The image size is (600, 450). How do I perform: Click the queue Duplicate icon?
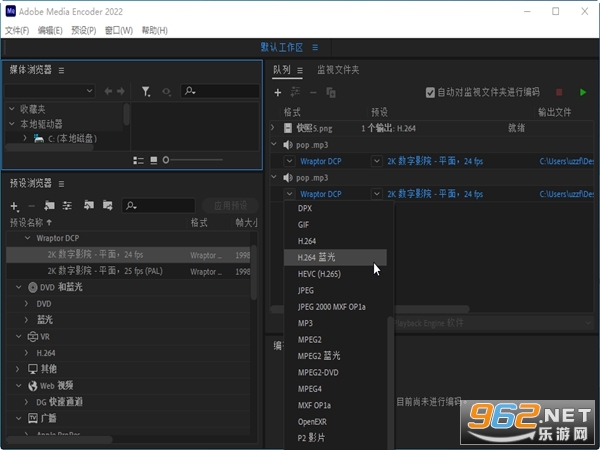[331, 93]
